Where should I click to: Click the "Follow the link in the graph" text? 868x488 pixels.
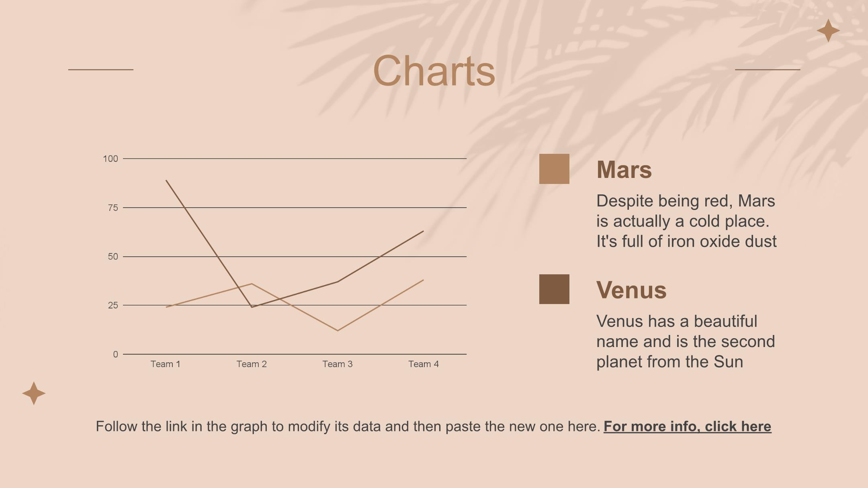(348, 427)
